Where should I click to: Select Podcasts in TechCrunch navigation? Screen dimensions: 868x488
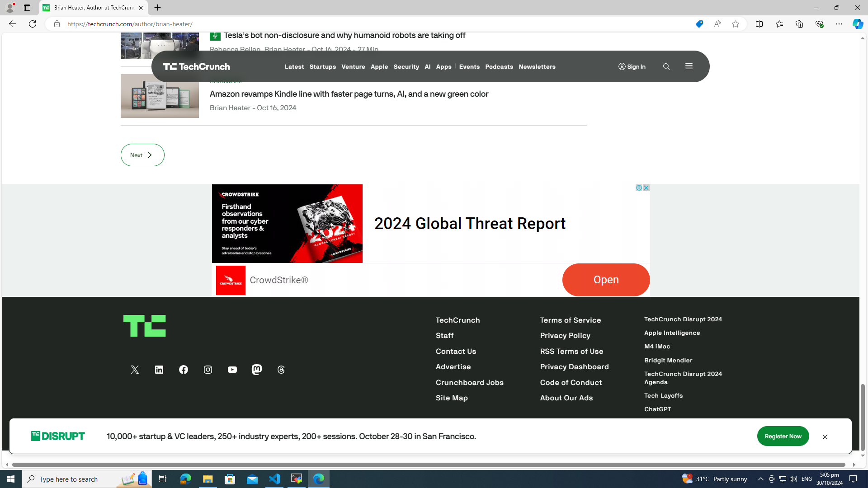point(499,67)
